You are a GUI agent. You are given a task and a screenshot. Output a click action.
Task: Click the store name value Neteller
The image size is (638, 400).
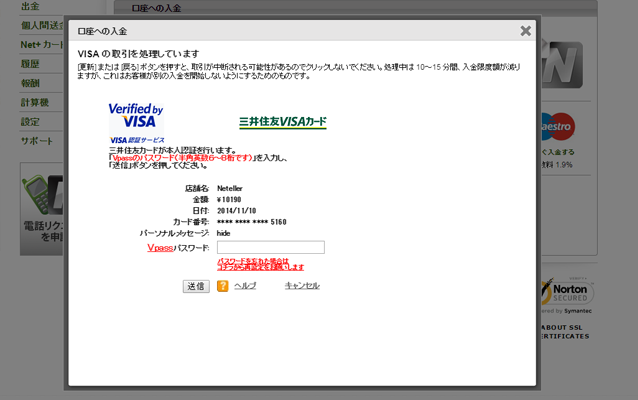pos(230,188)
